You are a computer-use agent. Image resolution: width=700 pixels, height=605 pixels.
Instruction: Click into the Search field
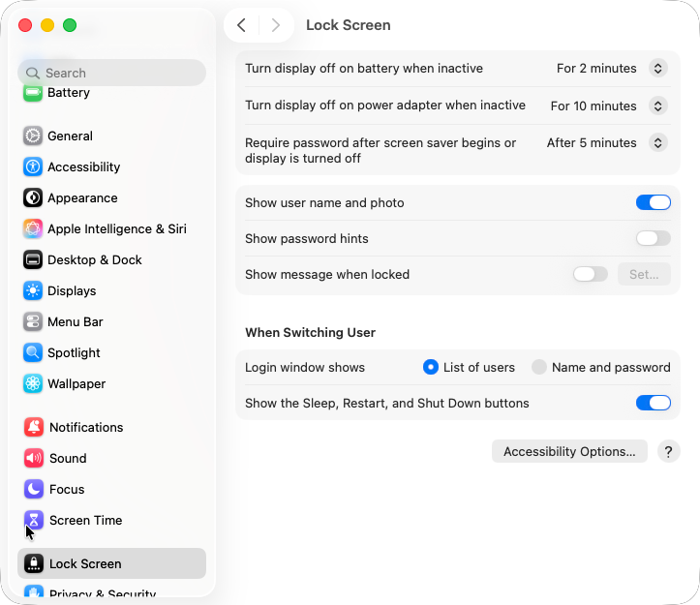(111, 73)
